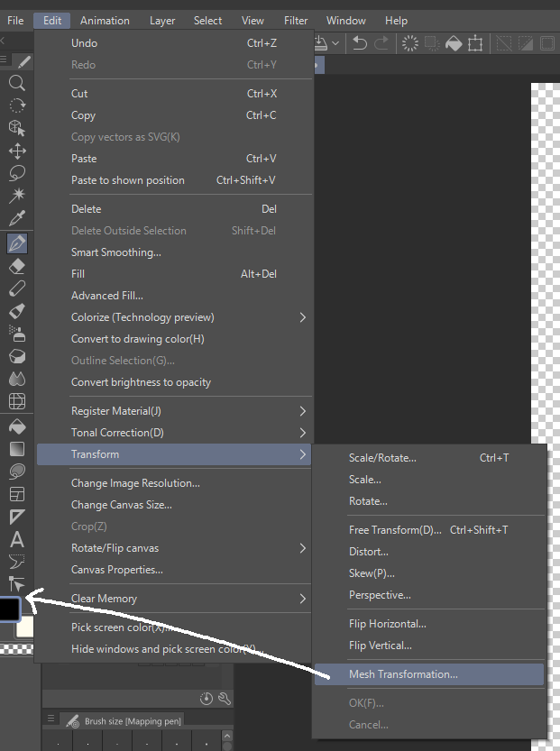Select the black main color swatch
This screenshot has height=751, width=560.
[10, 609]
